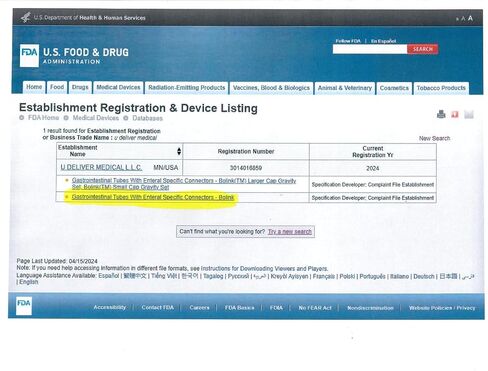This screenshot has height=371, width=488.
Task: Click the Try a new search link
Action: pyautogui.click(x=290, y=232)
